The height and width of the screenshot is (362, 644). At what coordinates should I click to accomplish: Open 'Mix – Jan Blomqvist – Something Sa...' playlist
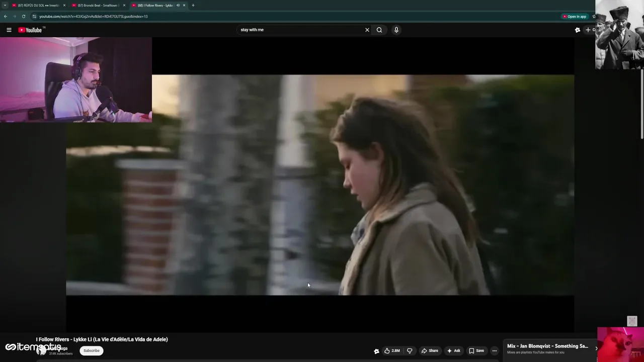[547, 346]
